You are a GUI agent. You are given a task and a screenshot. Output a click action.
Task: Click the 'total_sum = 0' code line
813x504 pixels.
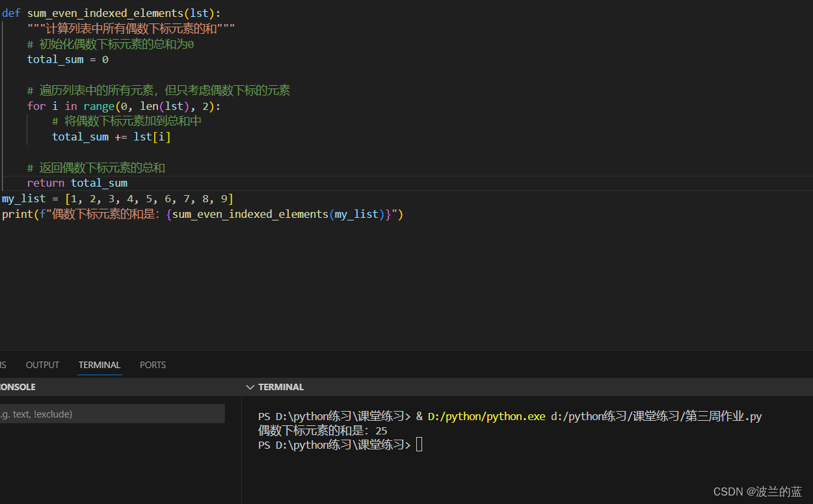(68, 59)
